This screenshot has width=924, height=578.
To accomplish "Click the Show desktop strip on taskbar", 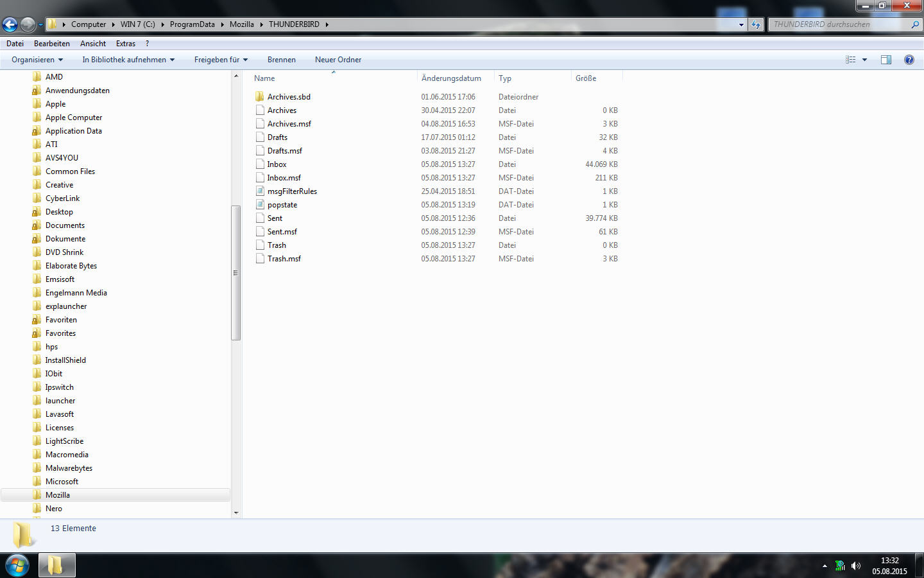I will [919, 566].
